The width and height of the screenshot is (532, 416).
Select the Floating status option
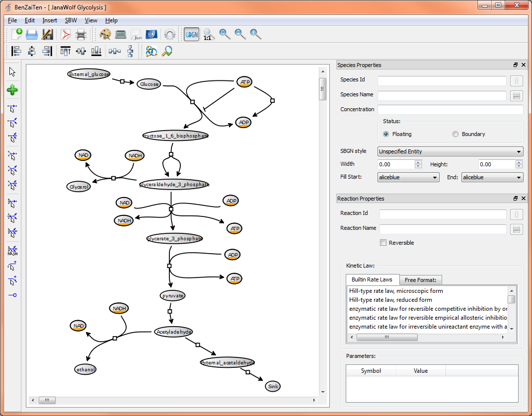pos(386,134)
